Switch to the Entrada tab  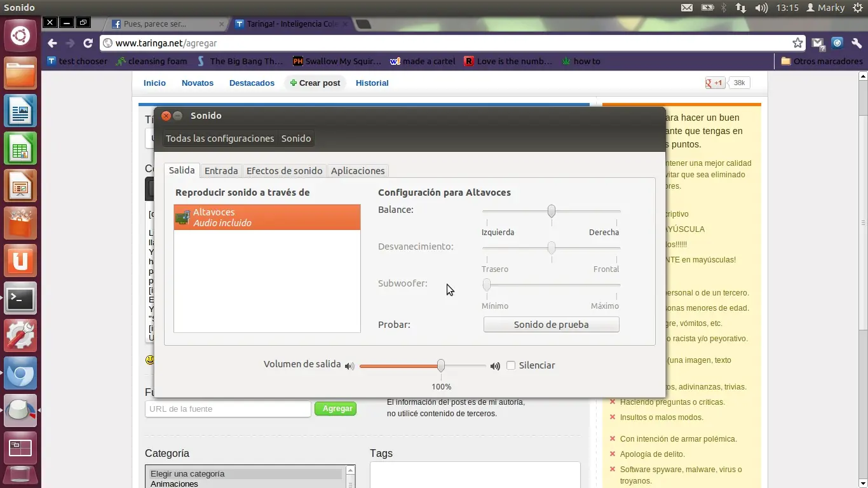click(221, 171)
